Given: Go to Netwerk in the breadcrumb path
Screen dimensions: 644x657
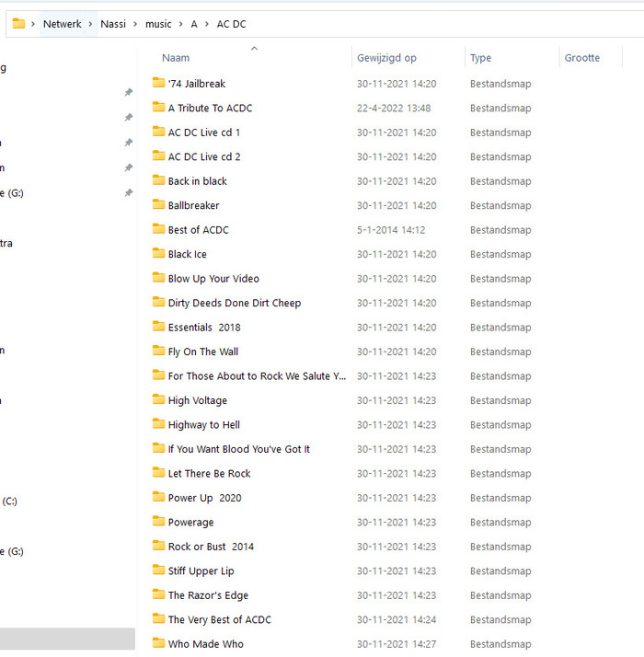Looking at the screenshot, I should [x=62, y=24].
